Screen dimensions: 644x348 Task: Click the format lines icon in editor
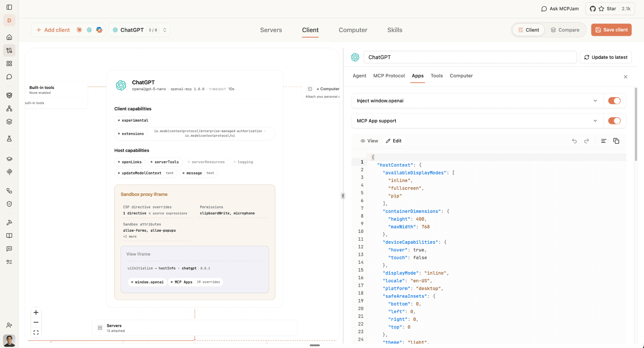tap(603, 141)
